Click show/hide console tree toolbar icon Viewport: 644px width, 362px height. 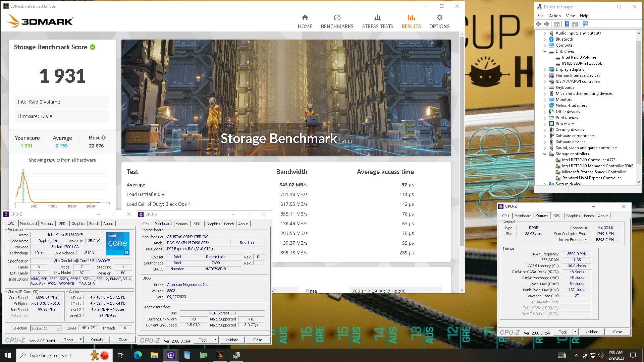(x=557, y=24)
